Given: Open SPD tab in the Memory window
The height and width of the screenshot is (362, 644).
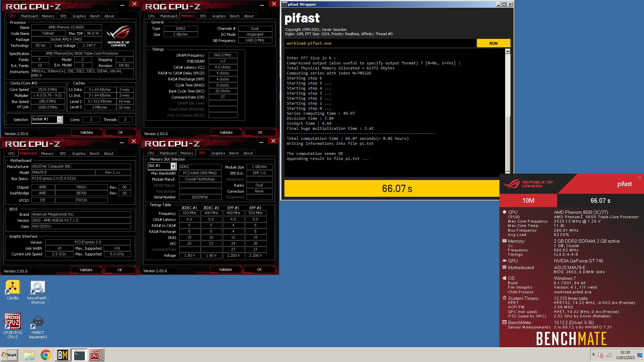Looking at the screenshot, I should [x=203, y=16].
